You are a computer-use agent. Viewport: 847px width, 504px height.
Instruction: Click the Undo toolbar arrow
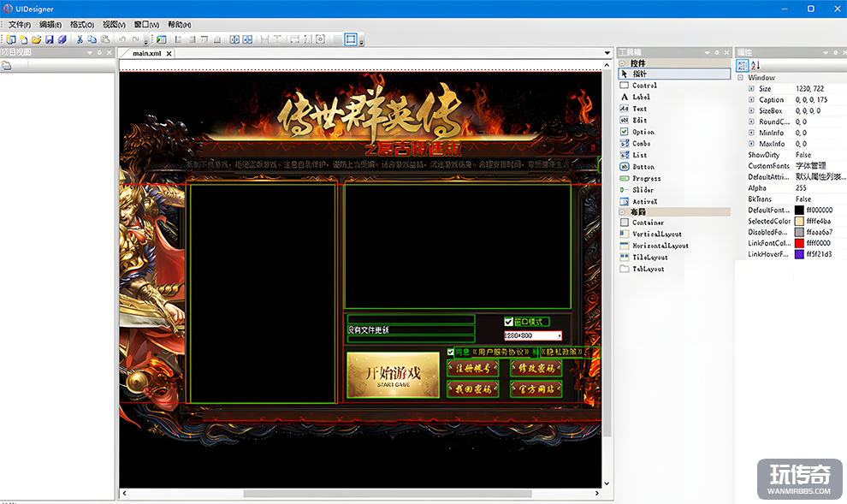pyautogui.click(x=122, y=39)
